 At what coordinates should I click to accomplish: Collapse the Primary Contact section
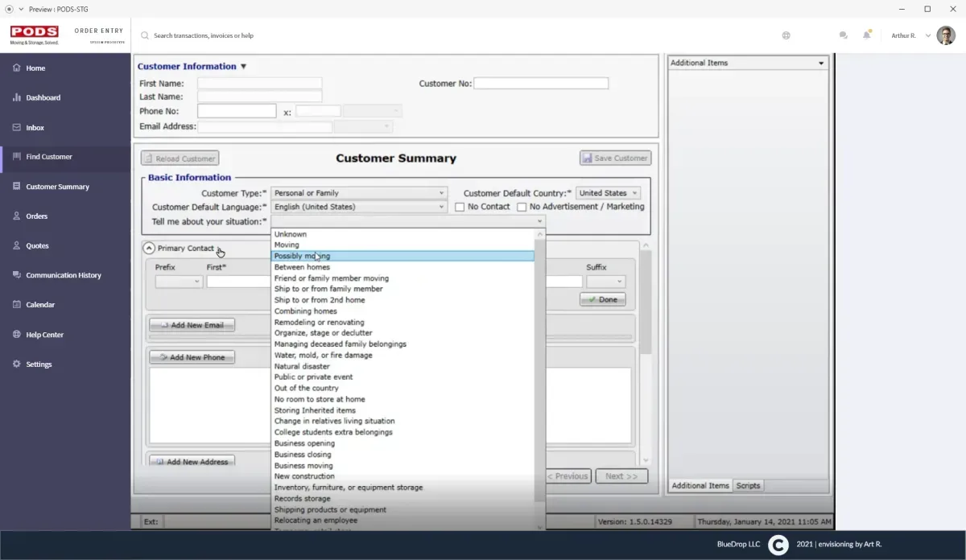[149, 249]
